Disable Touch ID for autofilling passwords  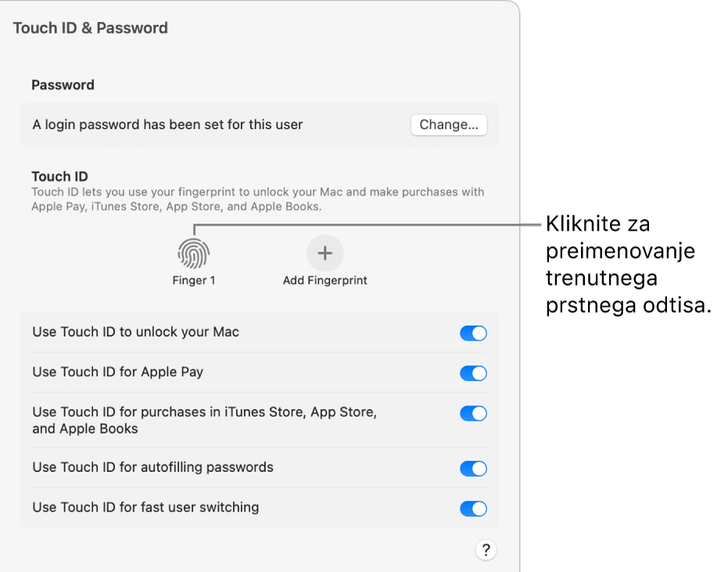point(473,468)
